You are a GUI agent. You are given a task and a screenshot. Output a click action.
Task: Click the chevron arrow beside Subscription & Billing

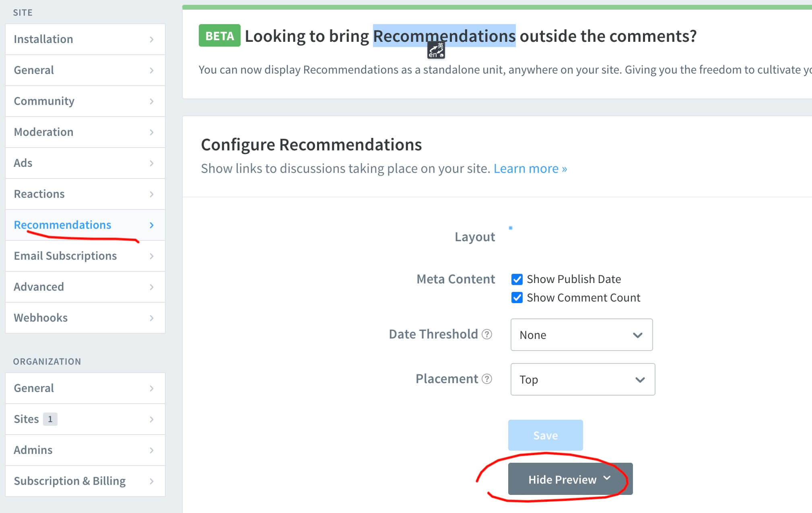click(152, 481)
